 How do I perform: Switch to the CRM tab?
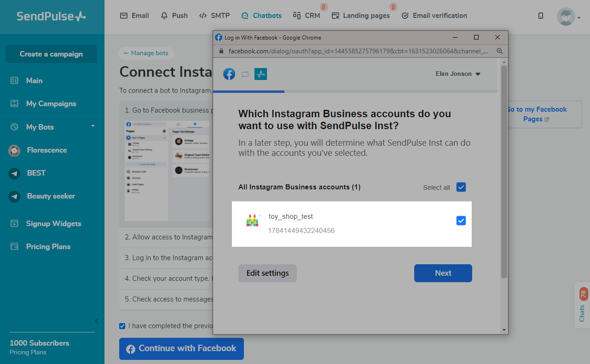pos(307,16)
